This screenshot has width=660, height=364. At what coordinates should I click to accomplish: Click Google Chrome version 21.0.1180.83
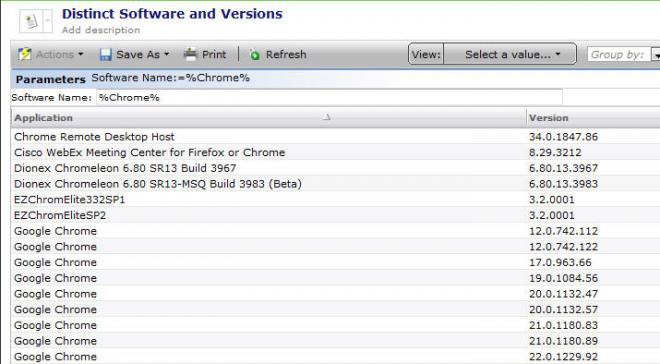(563, 325)
